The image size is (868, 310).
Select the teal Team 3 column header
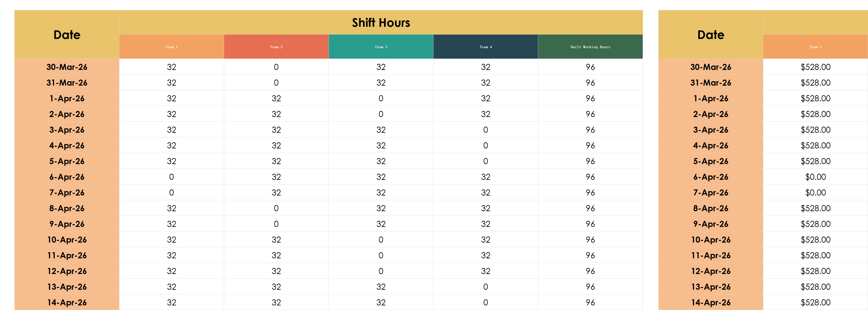(x=381, y=46)
